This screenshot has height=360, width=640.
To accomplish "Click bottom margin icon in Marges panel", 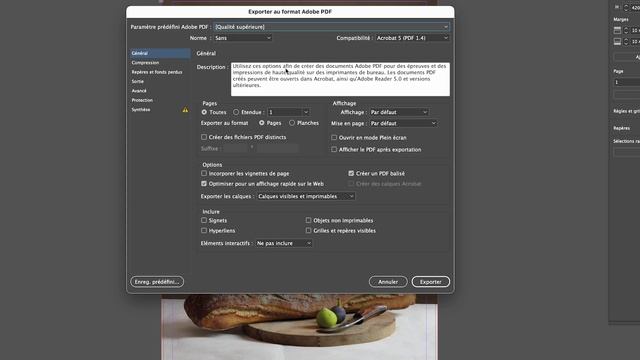I will (x=617, y=42).
